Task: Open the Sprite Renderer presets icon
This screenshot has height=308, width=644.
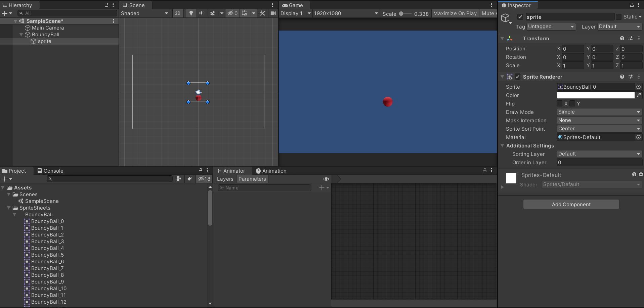Action: pos(631,77)
